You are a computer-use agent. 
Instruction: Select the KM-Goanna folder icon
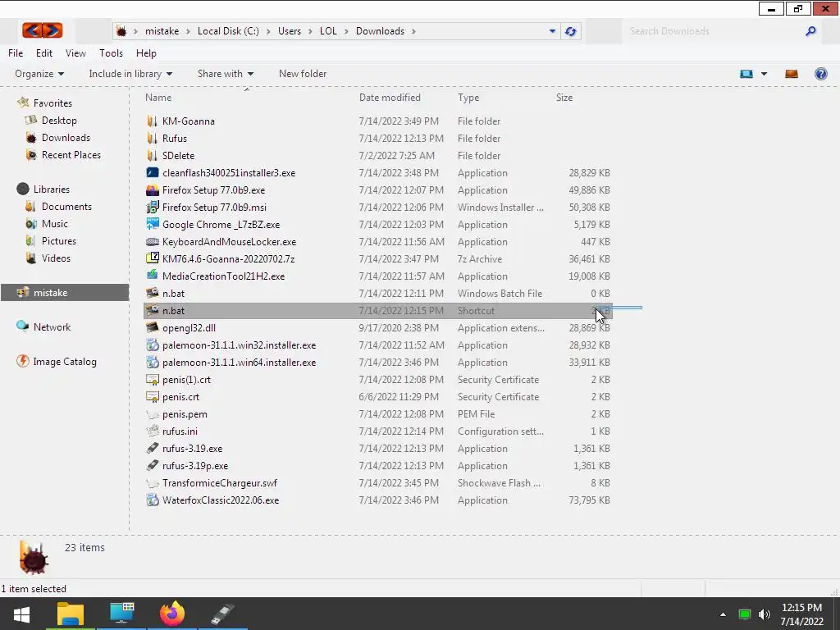(153, 121)
